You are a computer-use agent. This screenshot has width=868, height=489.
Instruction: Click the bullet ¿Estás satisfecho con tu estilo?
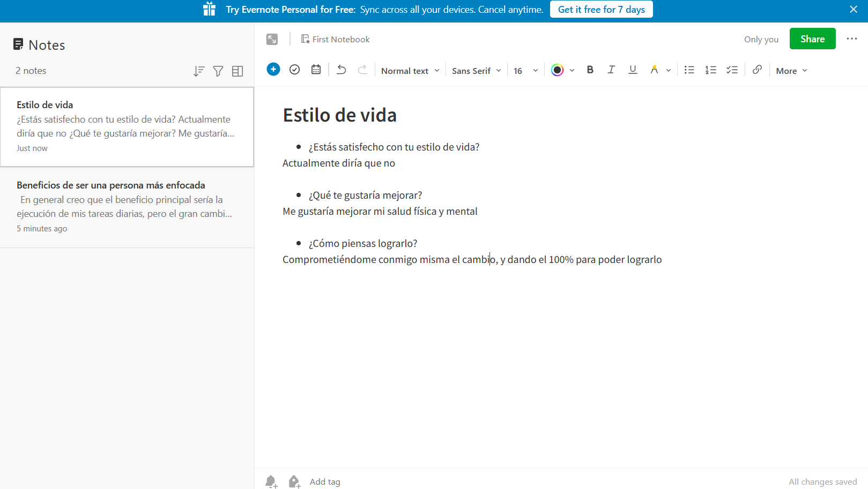point(394,147)
